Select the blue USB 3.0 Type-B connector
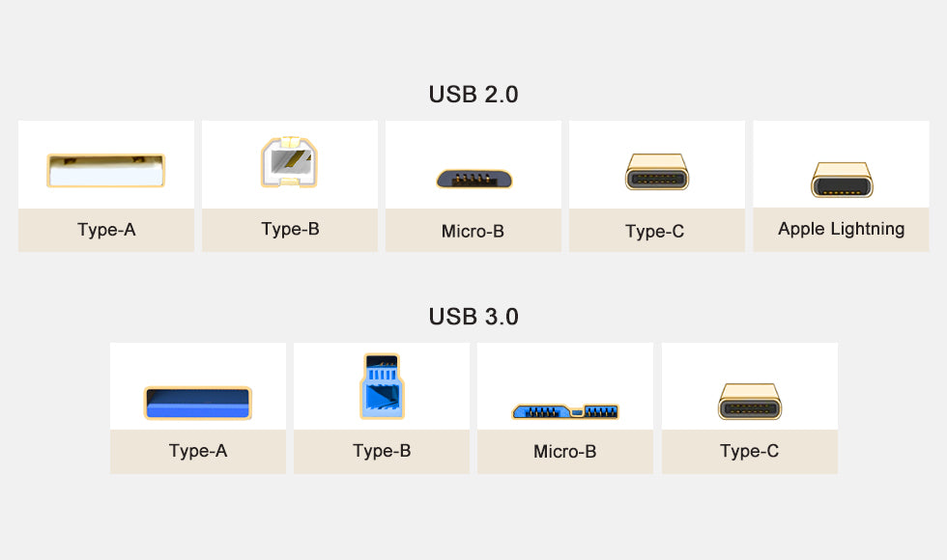Screen dimensions: 947x560 (x=382, y=386)
